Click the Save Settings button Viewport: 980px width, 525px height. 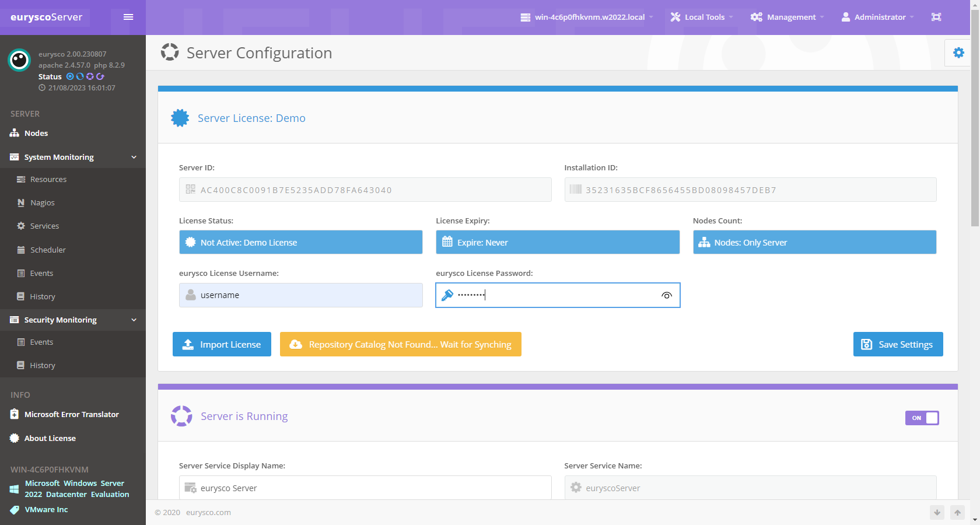pos(898,344)
